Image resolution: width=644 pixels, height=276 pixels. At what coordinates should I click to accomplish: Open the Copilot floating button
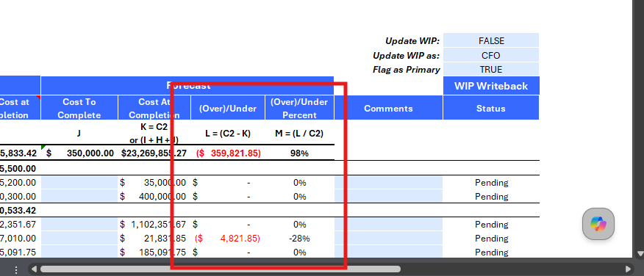click(598, 223)
